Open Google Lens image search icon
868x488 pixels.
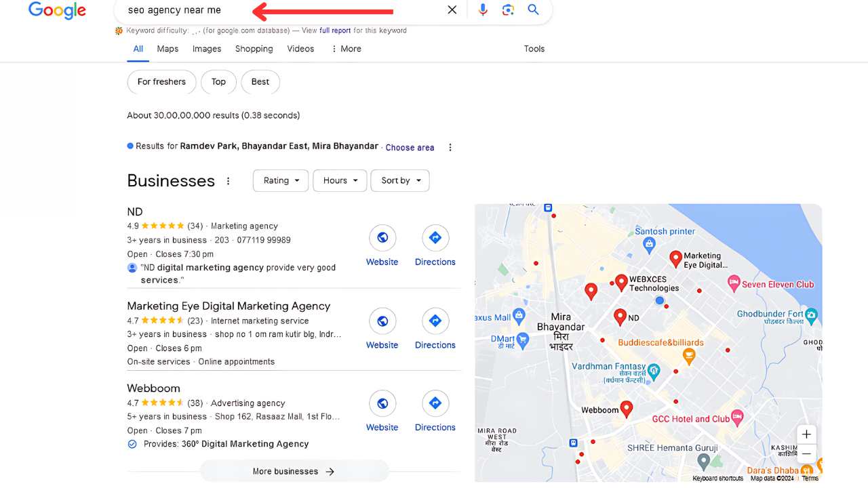(508, 9)
